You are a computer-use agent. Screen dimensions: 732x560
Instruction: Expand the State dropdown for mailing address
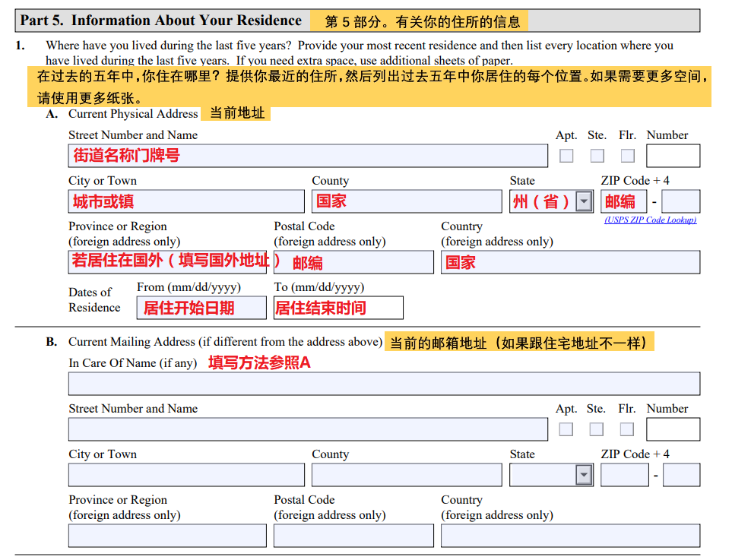point(584,475)
